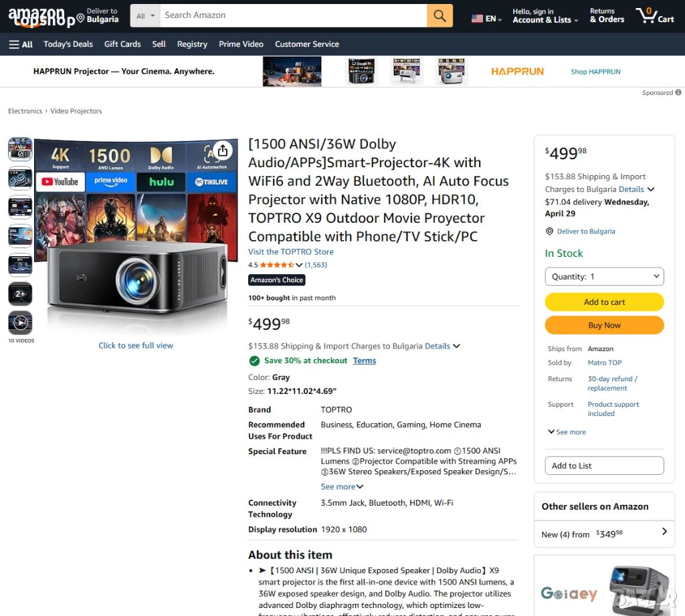Open the Quantity dropdown

click(604, 276)
